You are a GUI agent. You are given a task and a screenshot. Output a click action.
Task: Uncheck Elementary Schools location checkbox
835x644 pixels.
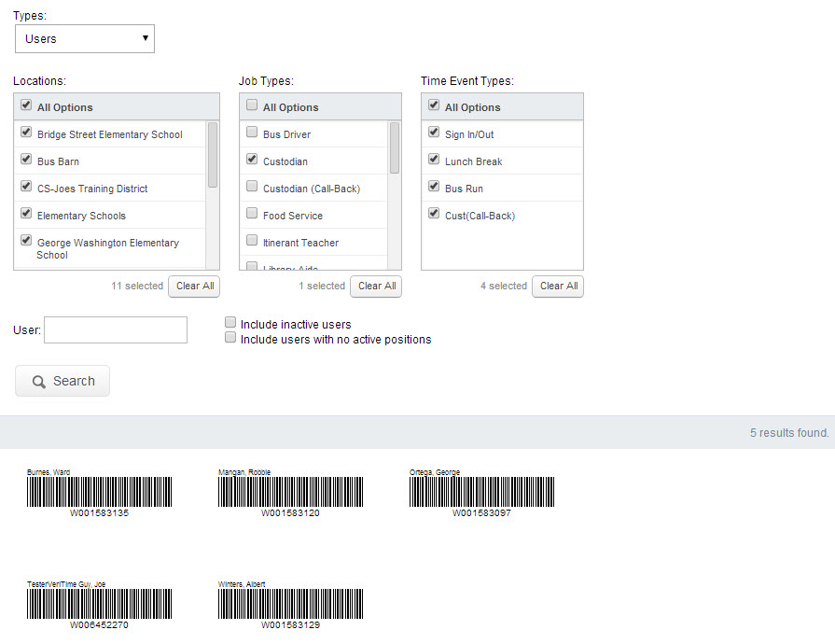tap(26, 214)
